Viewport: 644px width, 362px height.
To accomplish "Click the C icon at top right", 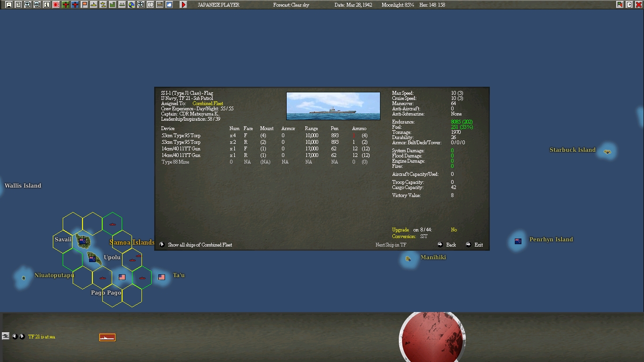I will [629, 5].
